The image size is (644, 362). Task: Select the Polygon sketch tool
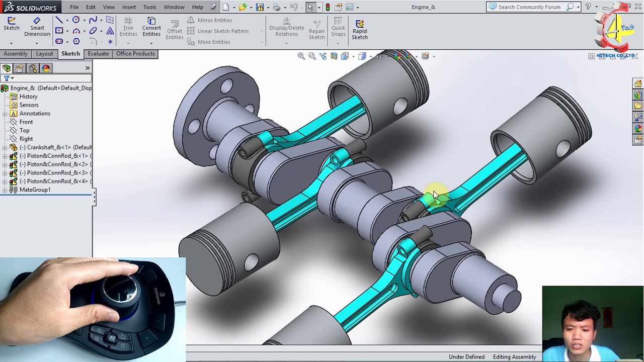76,41
